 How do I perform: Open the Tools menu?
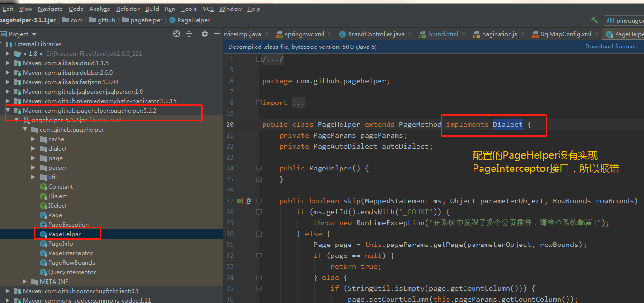point(189,9)
